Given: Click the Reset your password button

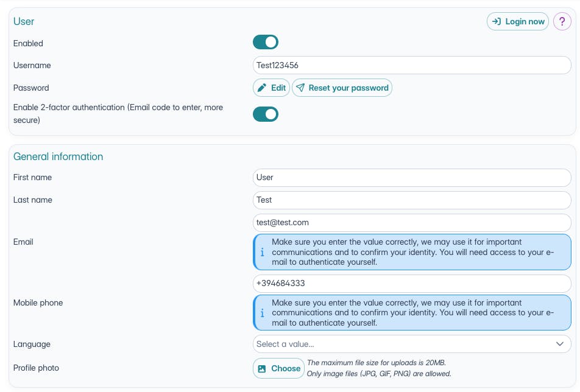Looking at the screenshot, I should coord(348,88).
